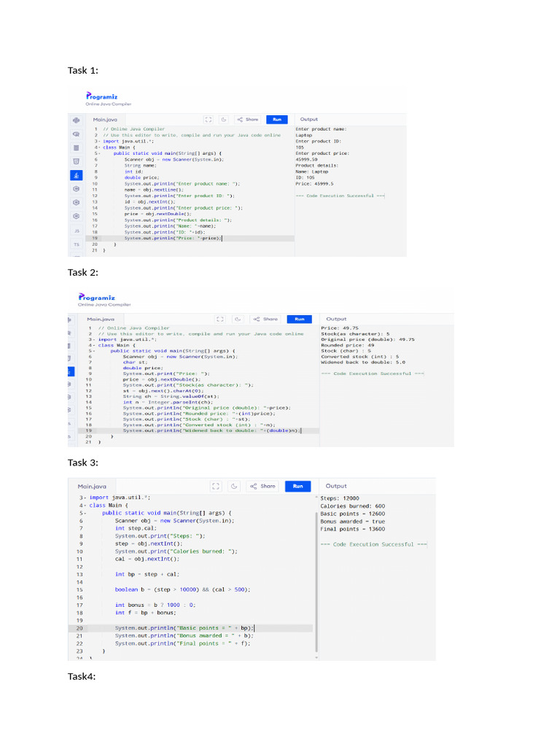This screenshot has height=747, width=560.
Task: Click the Share button in Task 3 editor
Action: 262,487
